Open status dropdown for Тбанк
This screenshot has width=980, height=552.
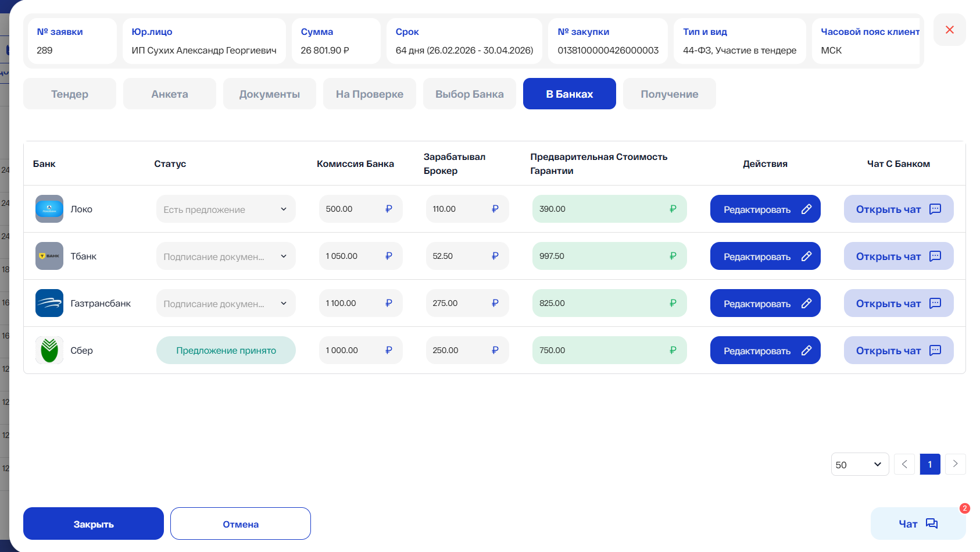[226, 256]
